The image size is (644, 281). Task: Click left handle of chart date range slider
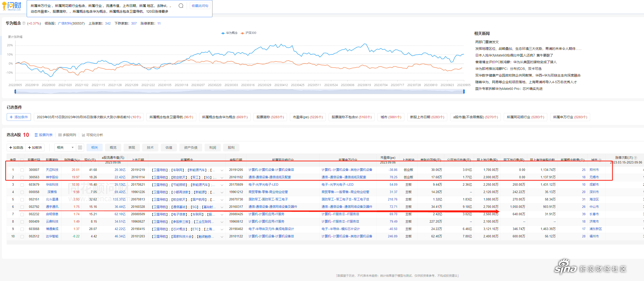coord(15,92)
